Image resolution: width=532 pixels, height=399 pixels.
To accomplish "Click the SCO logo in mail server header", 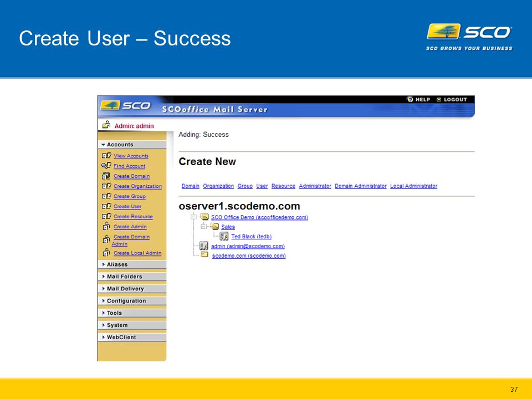I will 126,105.
